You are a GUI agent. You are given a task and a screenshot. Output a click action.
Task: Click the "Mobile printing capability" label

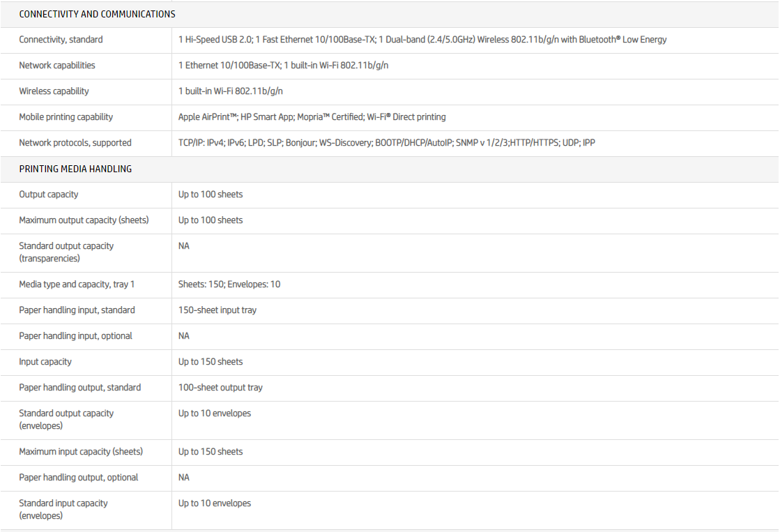click(66, 117)
